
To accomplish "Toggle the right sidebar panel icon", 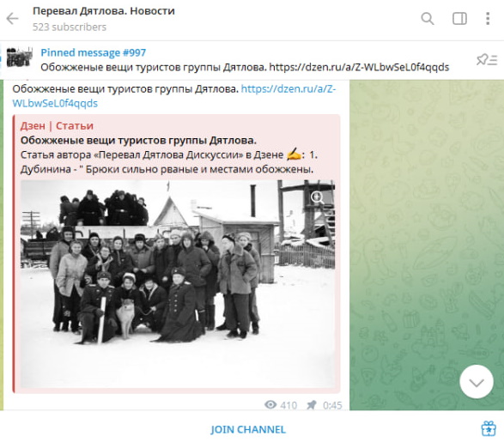I will coord(459,19).
